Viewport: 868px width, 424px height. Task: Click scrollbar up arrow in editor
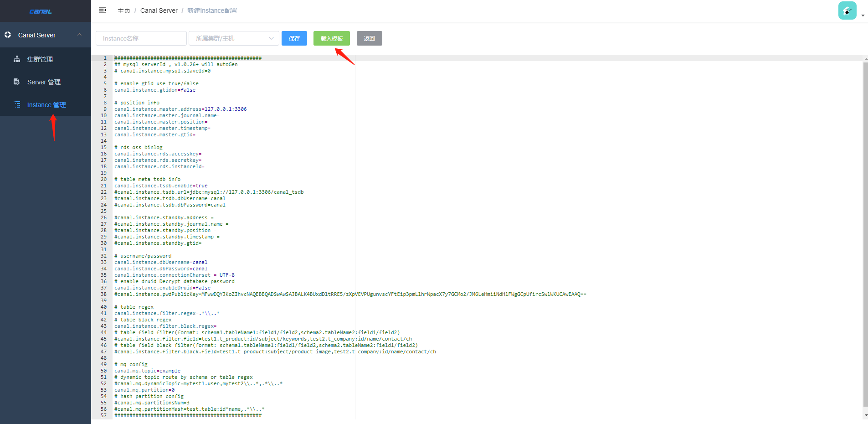click(x=866, y=59)
